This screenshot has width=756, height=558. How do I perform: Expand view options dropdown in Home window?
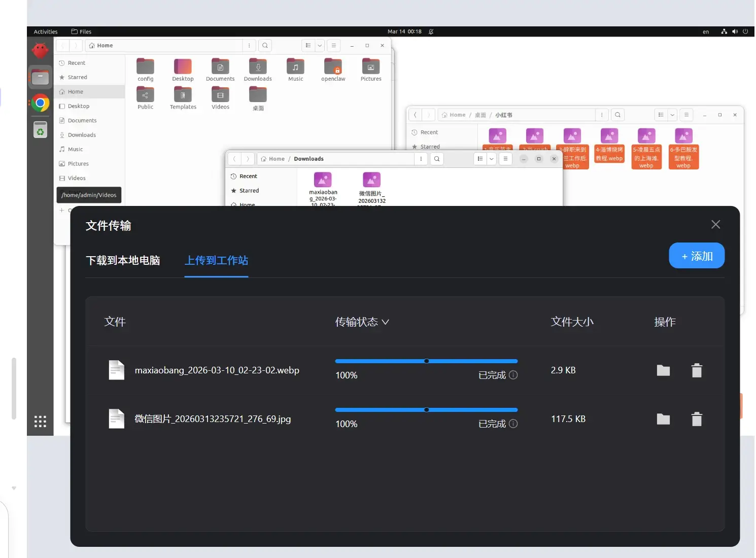pos(320,46)
